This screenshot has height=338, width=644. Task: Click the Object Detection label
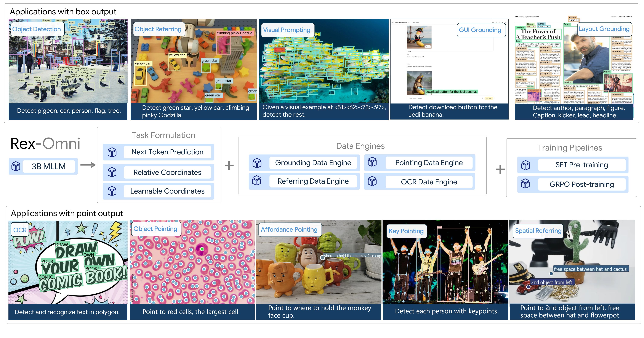(37, 29)
